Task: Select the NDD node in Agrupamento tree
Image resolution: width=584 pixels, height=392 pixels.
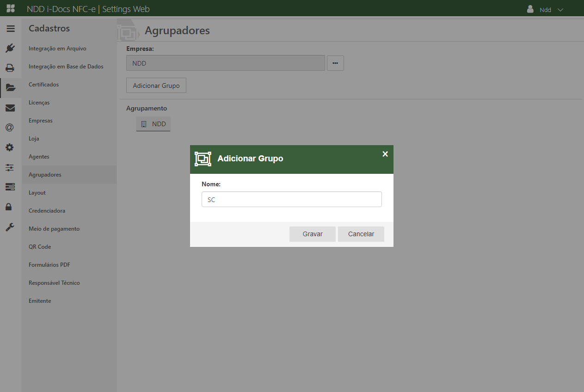Action: tap(154, 124)
